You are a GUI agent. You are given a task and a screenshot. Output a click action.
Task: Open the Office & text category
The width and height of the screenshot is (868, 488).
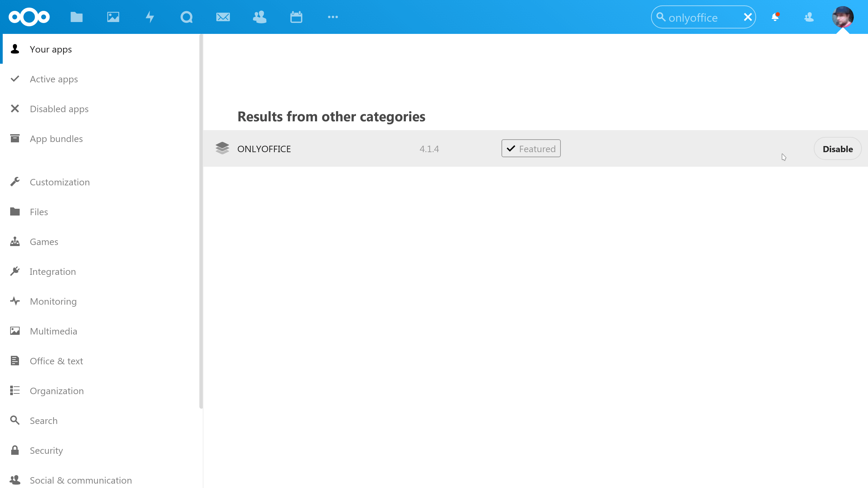click(x=101, y=361)
